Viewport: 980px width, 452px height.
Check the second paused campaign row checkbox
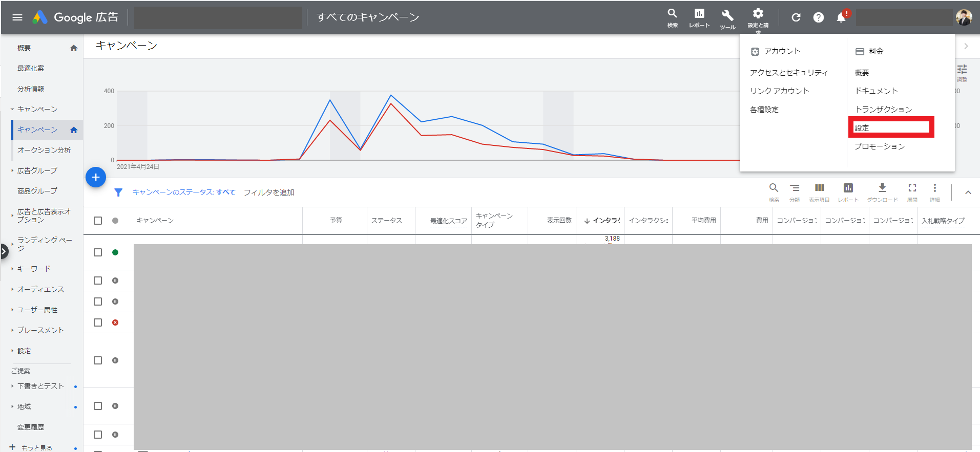(98, 302)
